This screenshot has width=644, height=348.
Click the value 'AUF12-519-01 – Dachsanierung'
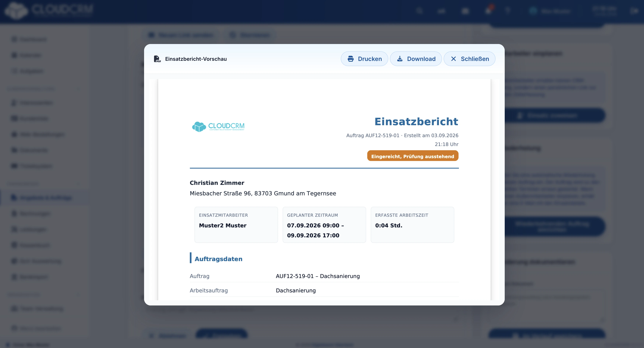click(x=318, y=276)
